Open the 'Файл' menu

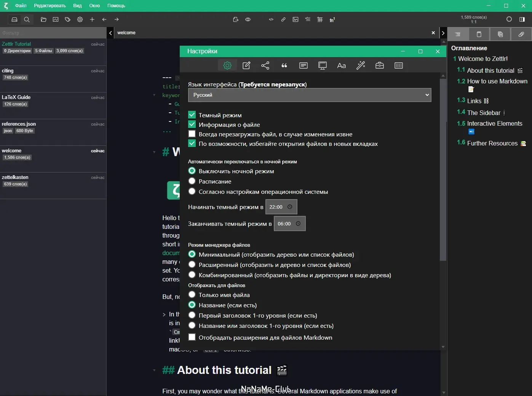point(21,6)
